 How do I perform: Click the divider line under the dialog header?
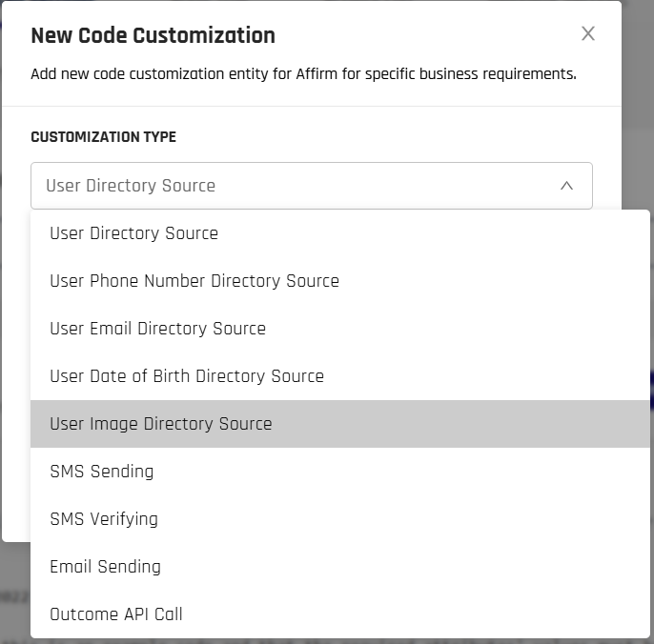coord(311,106)
